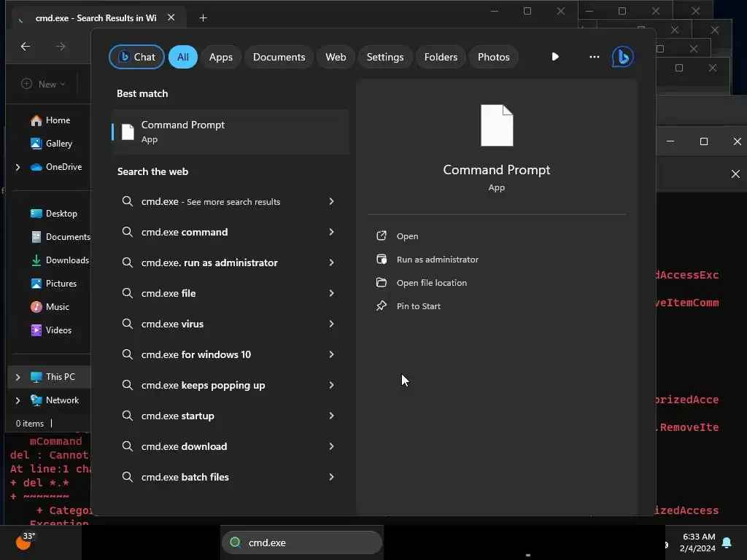Switch to the Settings search filter
Screen dimensions: 747x560
pos(385,57)
